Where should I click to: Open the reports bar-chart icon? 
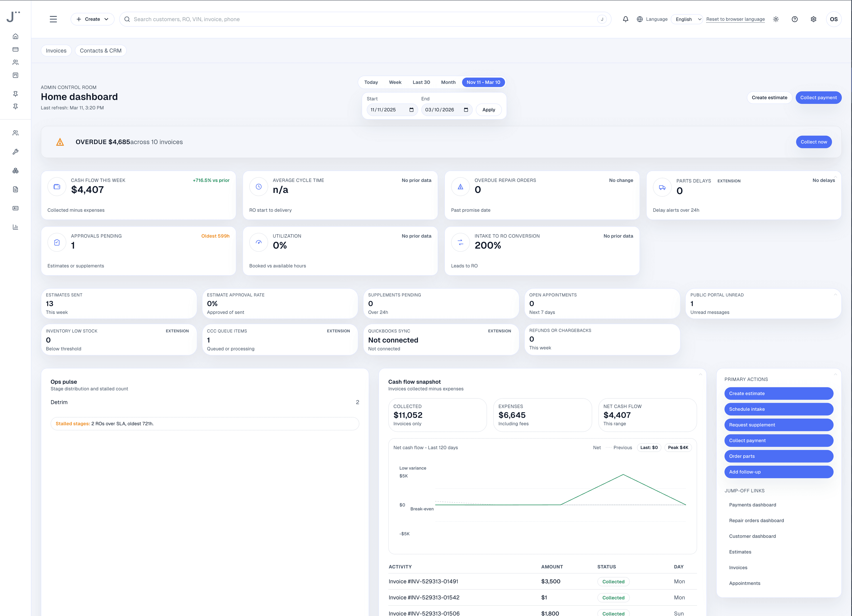click(x=15, y=226)
